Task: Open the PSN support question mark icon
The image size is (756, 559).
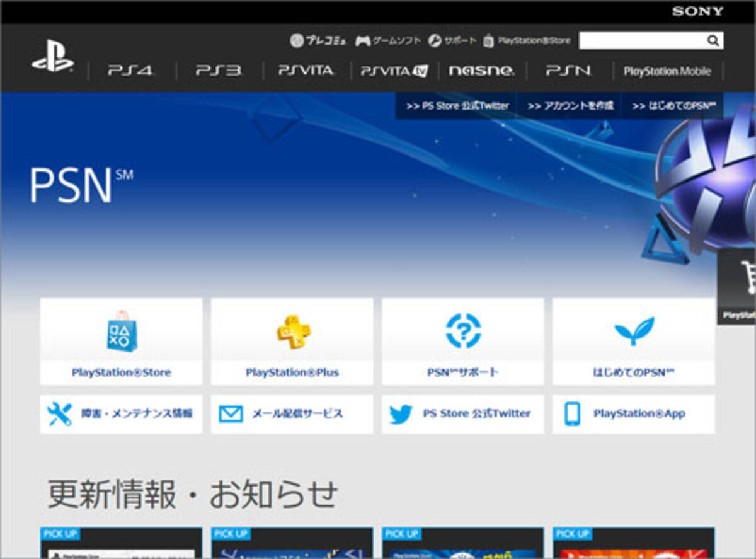Action: click(x=463, y=331)
